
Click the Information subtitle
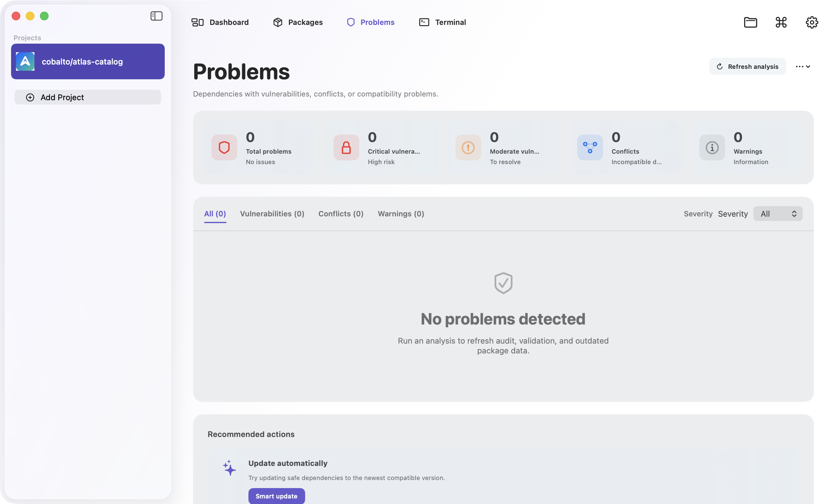pos(751,162)
